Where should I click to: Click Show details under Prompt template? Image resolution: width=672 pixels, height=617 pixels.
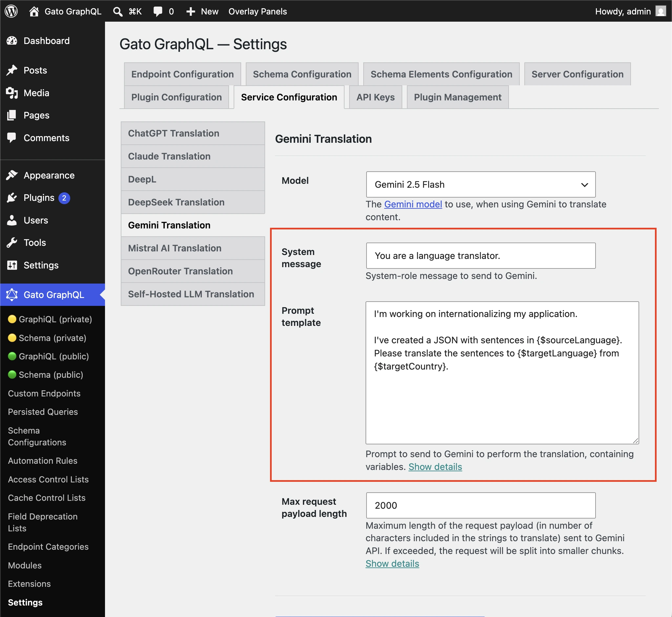[x=435, y=467]
